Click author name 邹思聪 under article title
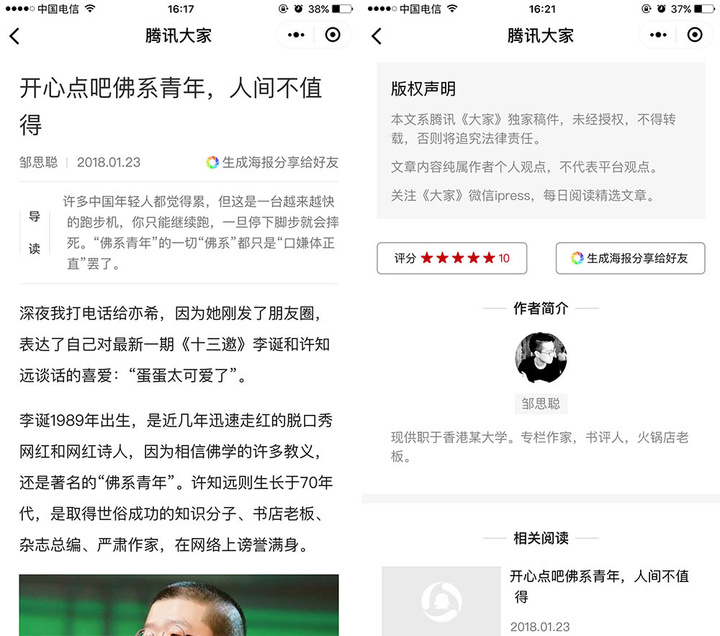This screenshot has width=720, height=636. coord(39,163)
